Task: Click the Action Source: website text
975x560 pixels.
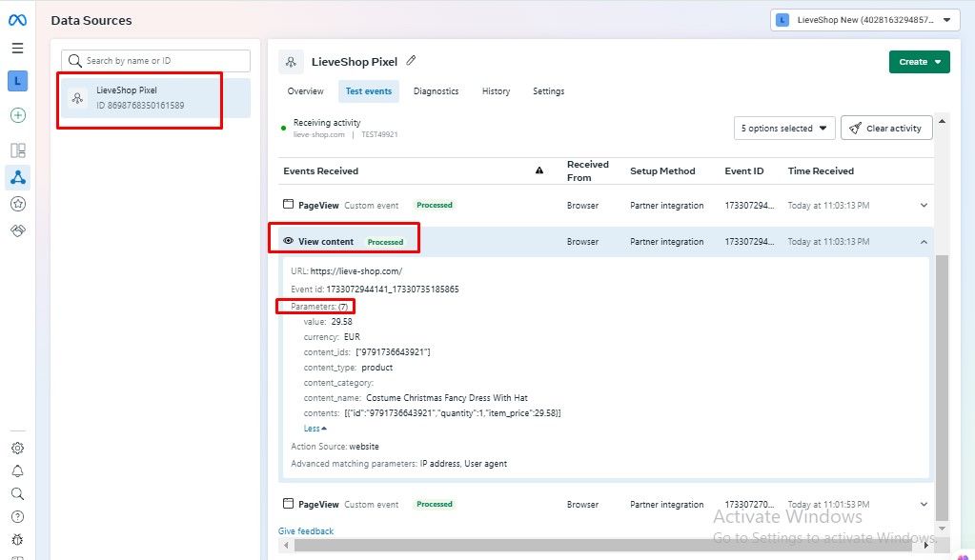Action: pos(335,447)
